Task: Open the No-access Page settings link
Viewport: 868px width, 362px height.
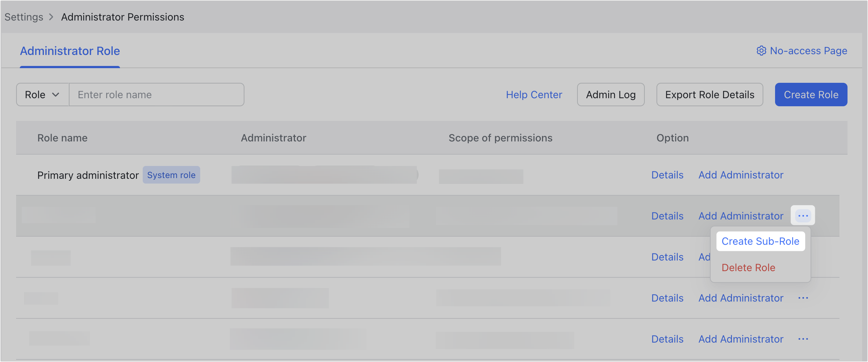Action: (808, 51)
